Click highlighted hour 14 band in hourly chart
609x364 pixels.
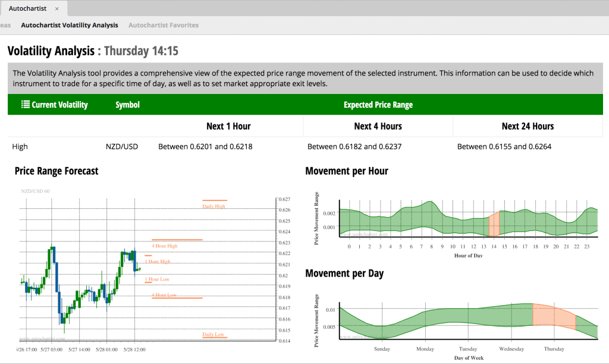pos(494,224)
